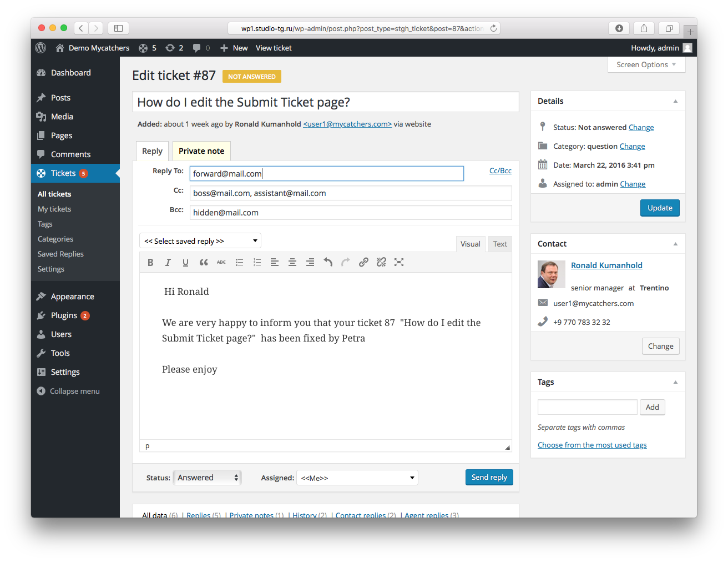Open the Status dropdown set to Answered
Screen dimensions: 728x562
click(208, 478)
